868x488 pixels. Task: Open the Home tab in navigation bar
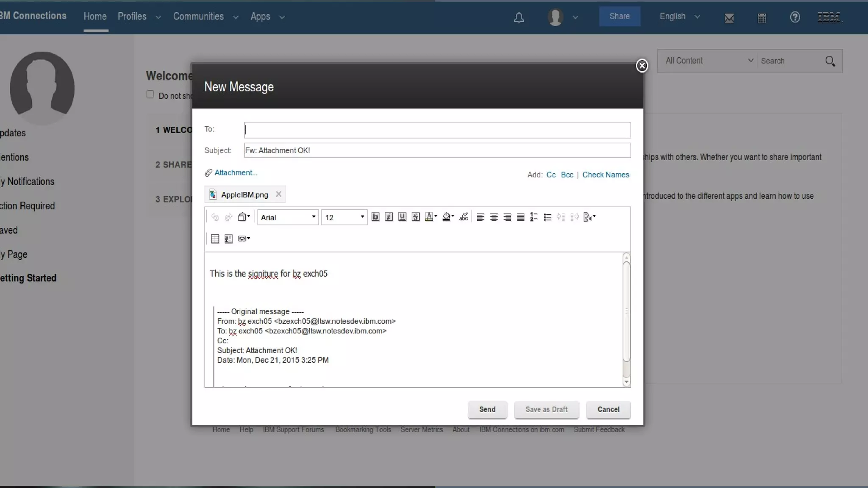click(95, 17)
